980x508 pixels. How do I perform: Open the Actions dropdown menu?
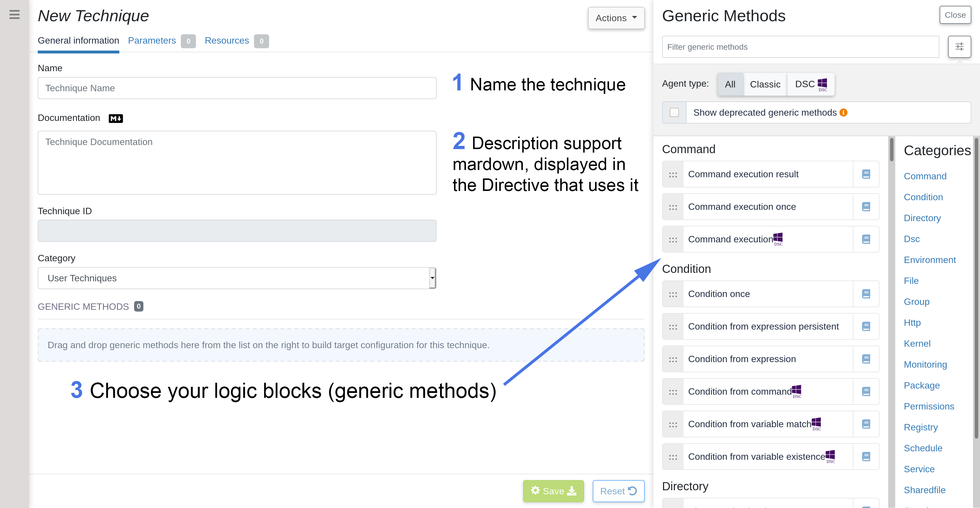pyautogui.click(x=616, y=18)
